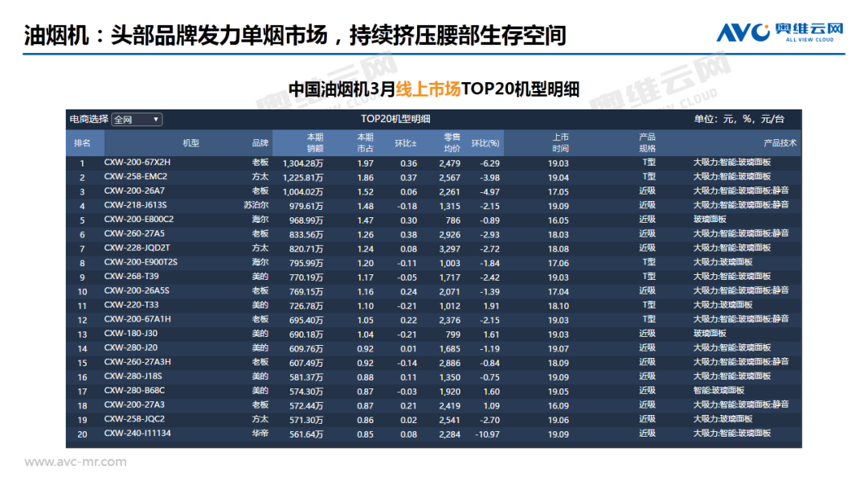Click sales value 1,004.02万
Image resolution: width=868 pixels, height=489 pixels.
(303, 192)
